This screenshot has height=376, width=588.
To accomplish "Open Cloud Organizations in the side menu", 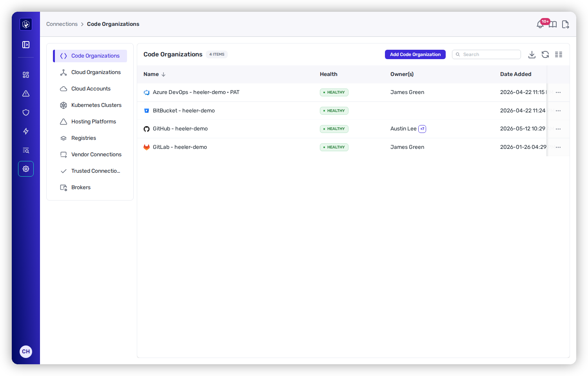I will point(90,72).
